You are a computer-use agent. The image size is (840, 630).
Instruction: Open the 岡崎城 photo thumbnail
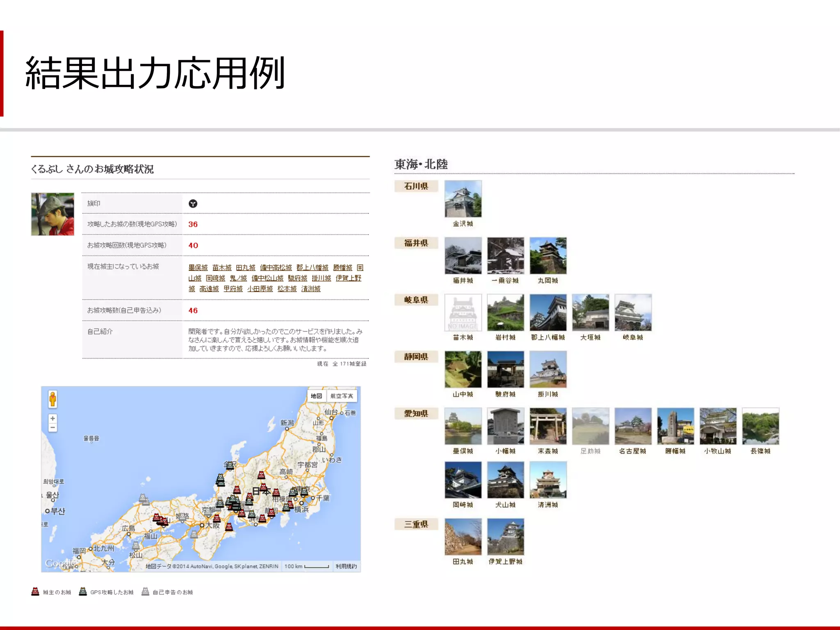[x=463, y=480]
